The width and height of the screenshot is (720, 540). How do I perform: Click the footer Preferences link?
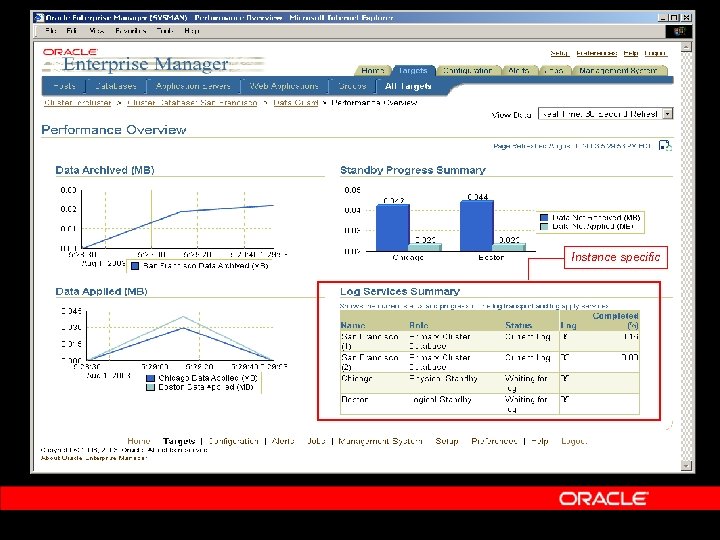pos(494,441)
